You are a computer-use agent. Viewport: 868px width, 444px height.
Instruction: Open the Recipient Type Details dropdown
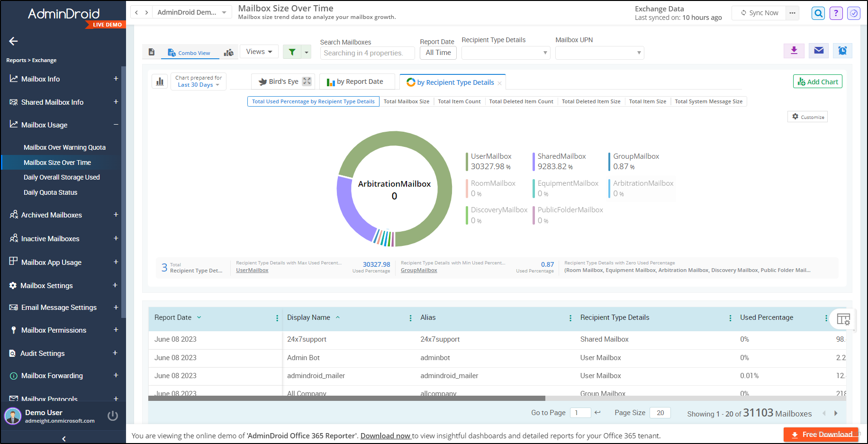click(x=506, y=53)
